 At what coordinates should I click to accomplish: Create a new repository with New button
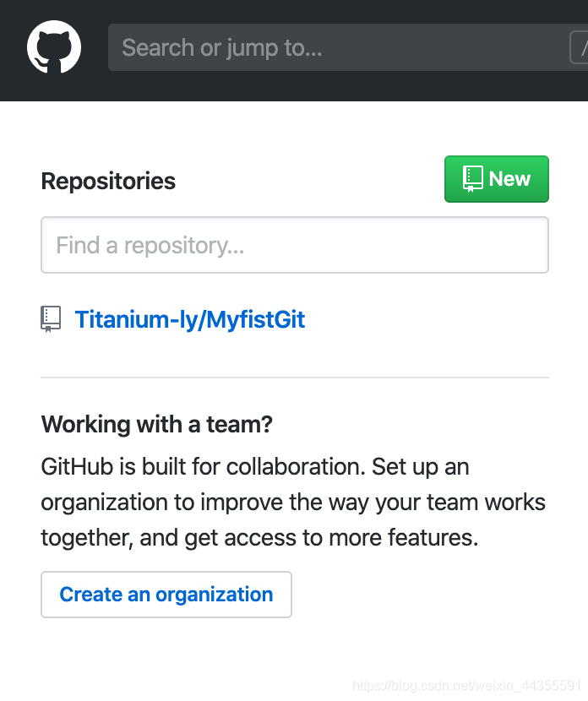tap(496, 179)
